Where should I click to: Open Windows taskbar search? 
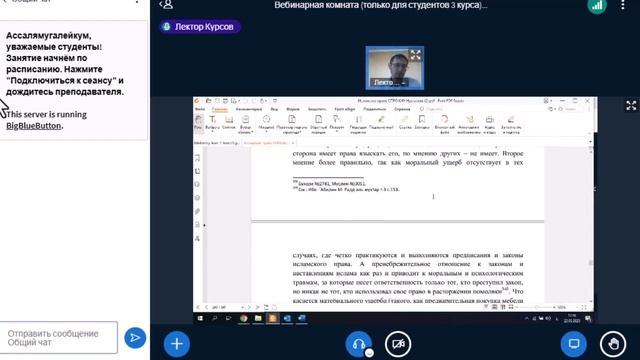coord(215,318)
